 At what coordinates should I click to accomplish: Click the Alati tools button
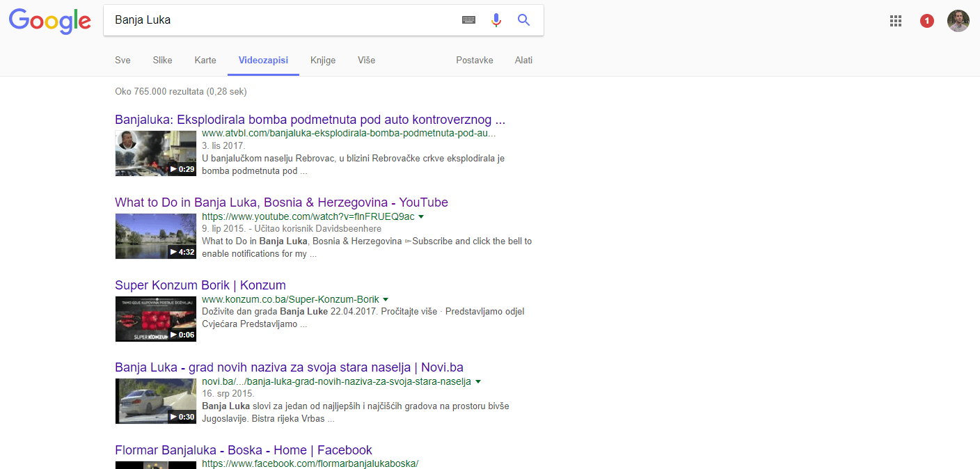(x=523, y=61)
